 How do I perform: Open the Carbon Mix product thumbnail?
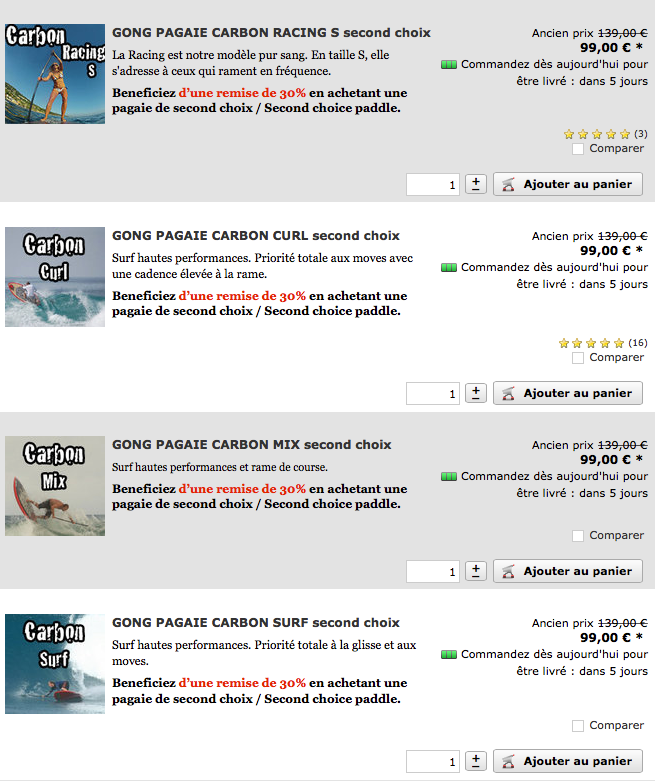coord(55,486)
